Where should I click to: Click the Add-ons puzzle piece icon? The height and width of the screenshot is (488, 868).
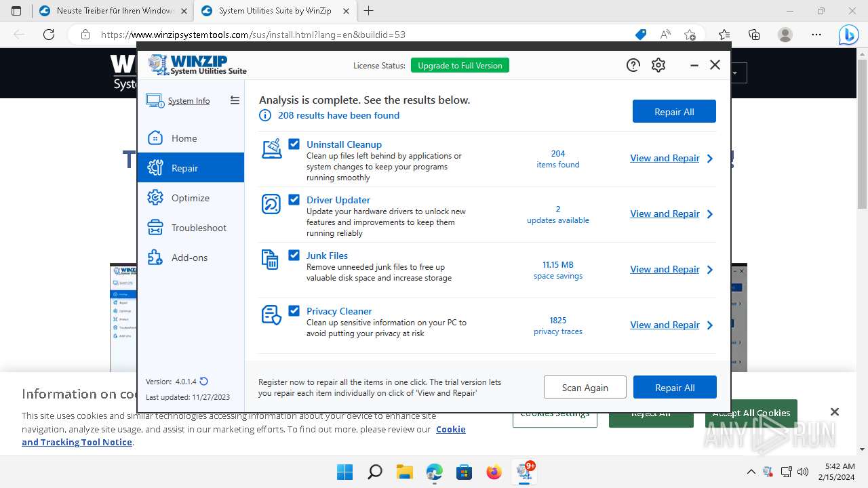(x=155, y=258)
